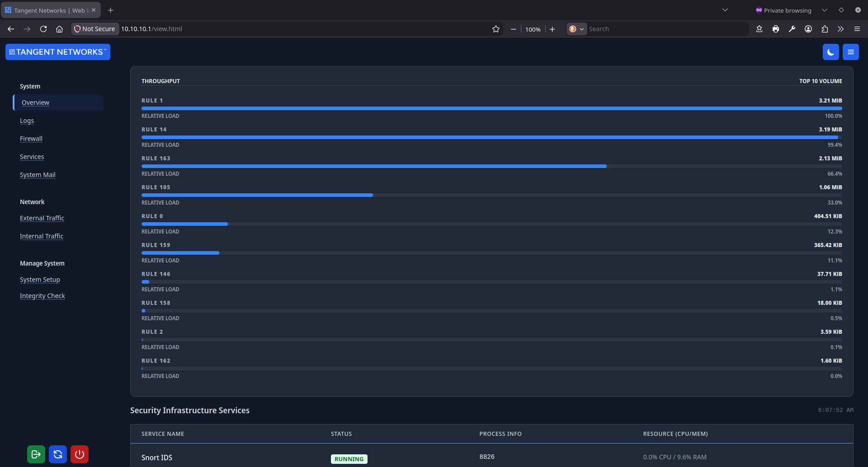This screenshot has width=868, height=467.
Task: Click the Not Secure shield indicator
Action: click(94, 28)
